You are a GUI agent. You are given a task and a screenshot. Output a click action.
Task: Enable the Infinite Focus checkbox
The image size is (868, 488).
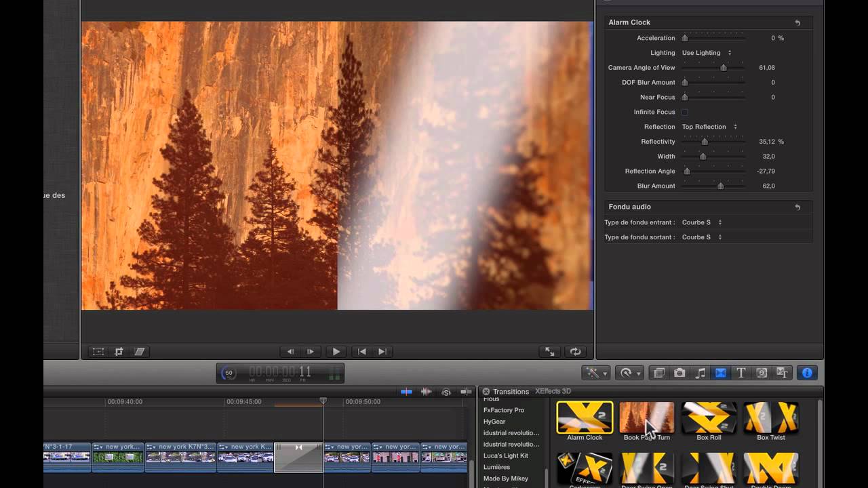click(x=685, y=112)
